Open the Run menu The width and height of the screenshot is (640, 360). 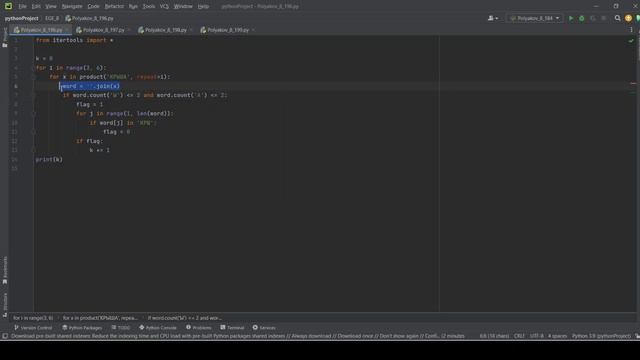click(133, 7)
